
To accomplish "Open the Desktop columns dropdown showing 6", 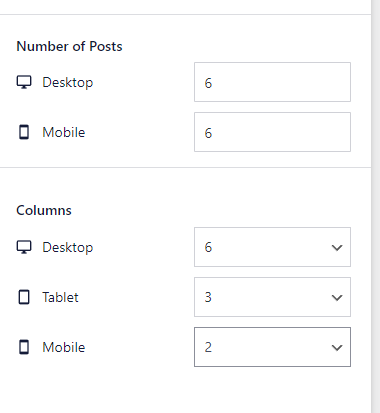I will (x=272, y=247).
